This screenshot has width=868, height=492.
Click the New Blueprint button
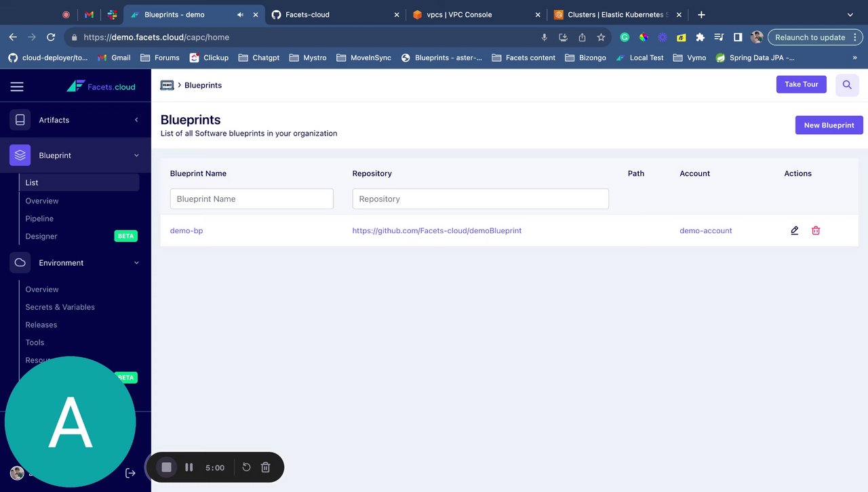(829, 125)
